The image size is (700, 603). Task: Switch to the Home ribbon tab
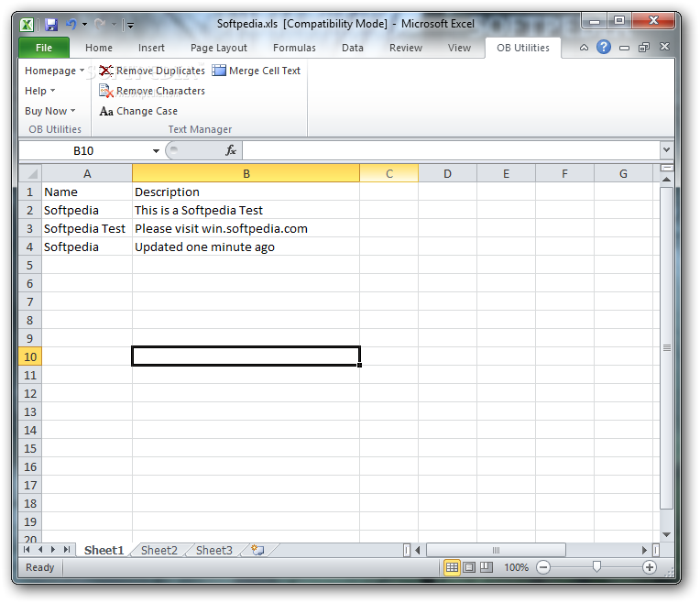pos(99,48)
